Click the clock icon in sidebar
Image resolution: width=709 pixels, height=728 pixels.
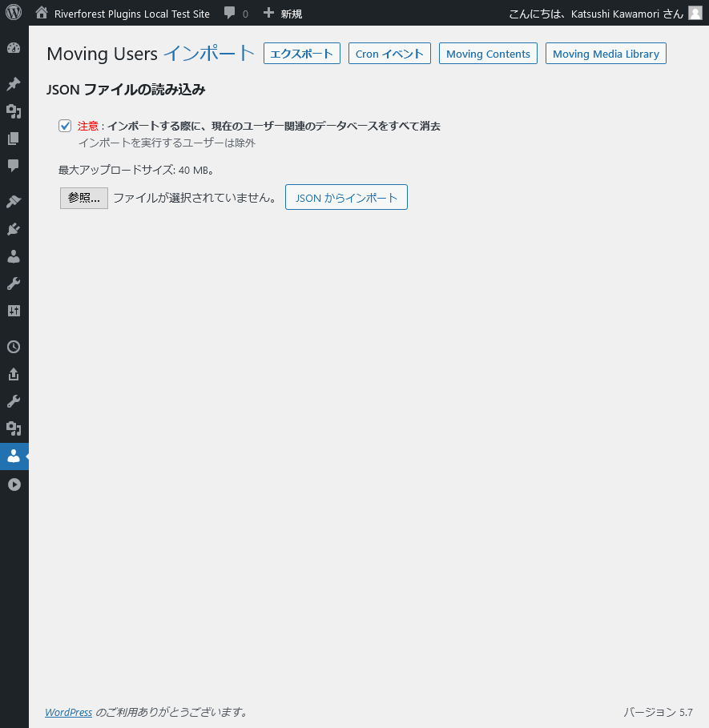point(14,347)
